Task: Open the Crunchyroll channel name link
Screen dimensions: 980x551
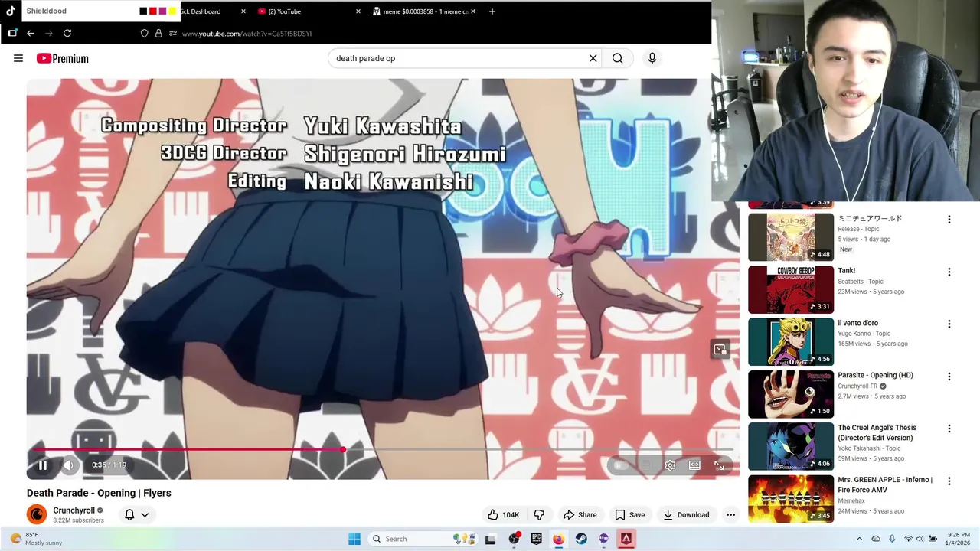Action: [x=74, y=510]
